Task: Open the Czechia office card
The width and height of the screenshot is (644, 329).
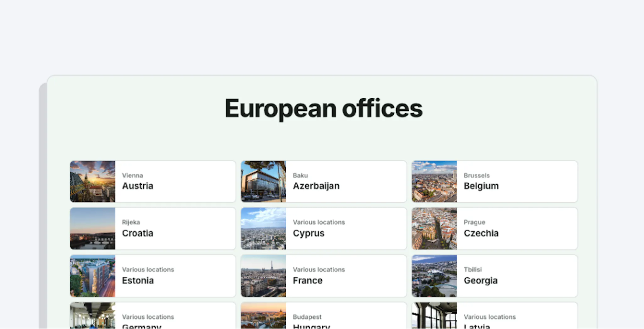Action: 495,229
